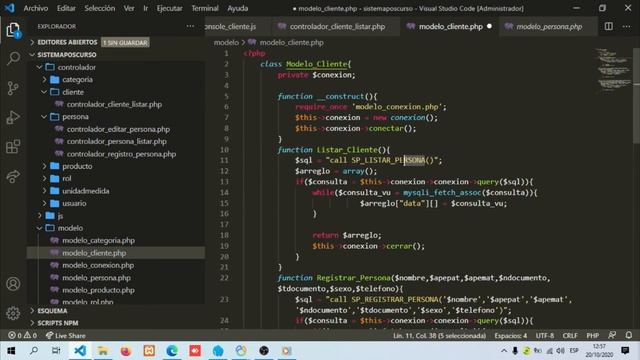
Task: Open the Editar menu
Action: click(x=66, y=8)
